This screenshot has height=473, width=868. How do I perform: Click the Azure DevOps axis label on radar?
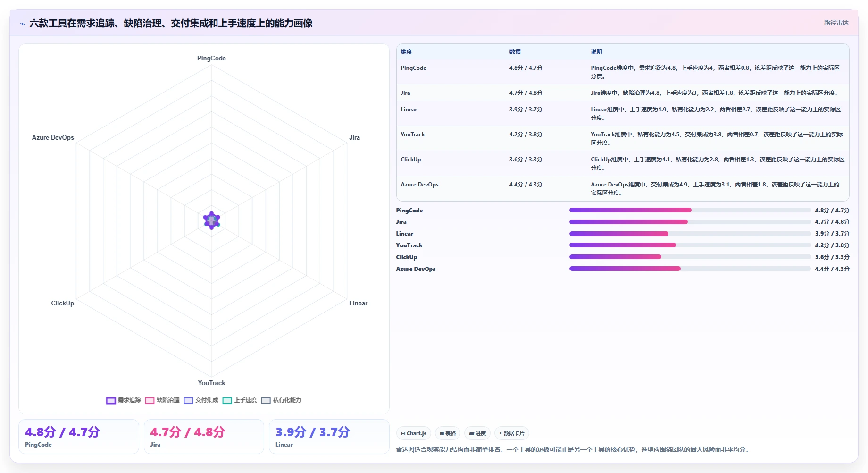53,137
